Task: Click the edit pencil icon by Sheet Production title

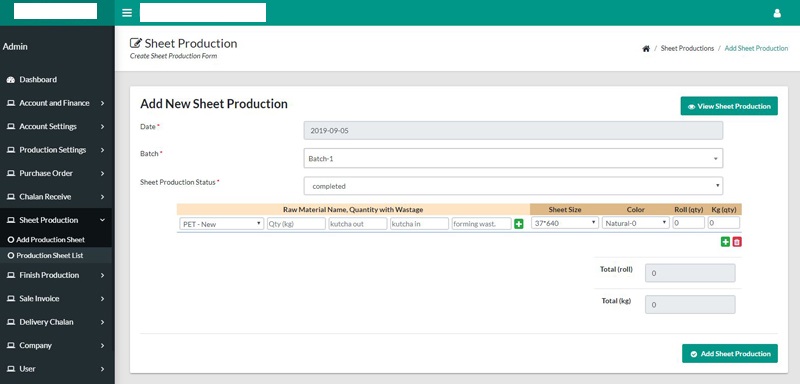Action: (x=135, y=43)
